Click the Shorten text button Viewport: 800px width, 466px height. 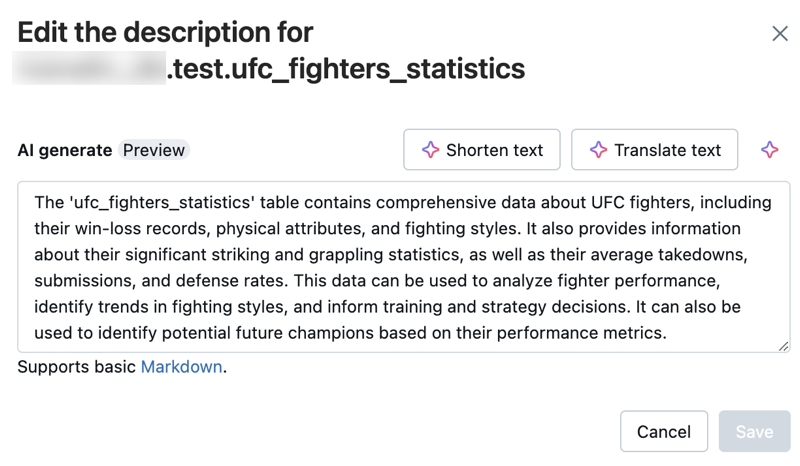[x=482, y=150]
